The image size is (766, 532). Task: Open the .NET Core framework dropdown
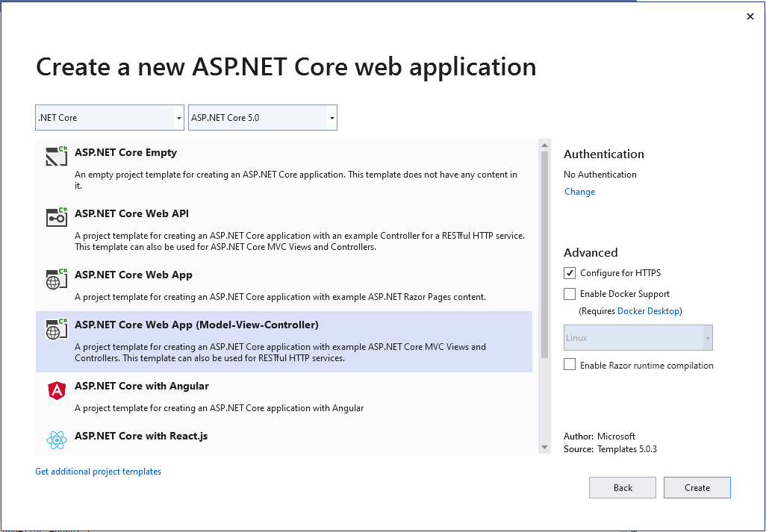110,118
